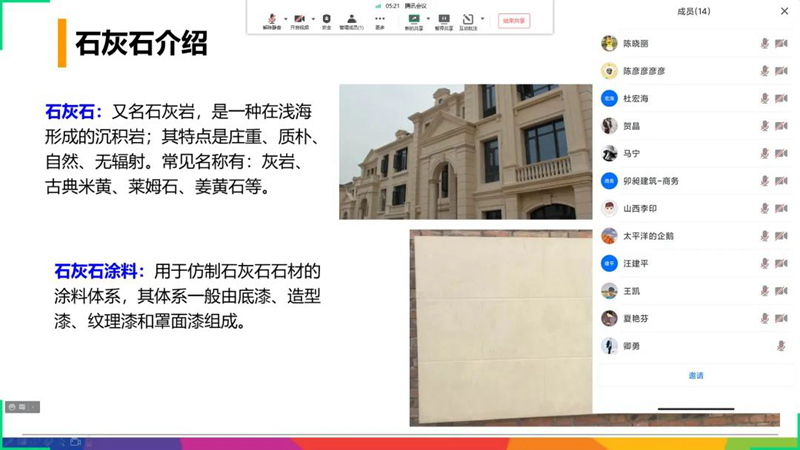The width and height of the screenshot is (800, 450).
Task: Open chat bubble icon in bottom-left bar
Action: [22, 407]
